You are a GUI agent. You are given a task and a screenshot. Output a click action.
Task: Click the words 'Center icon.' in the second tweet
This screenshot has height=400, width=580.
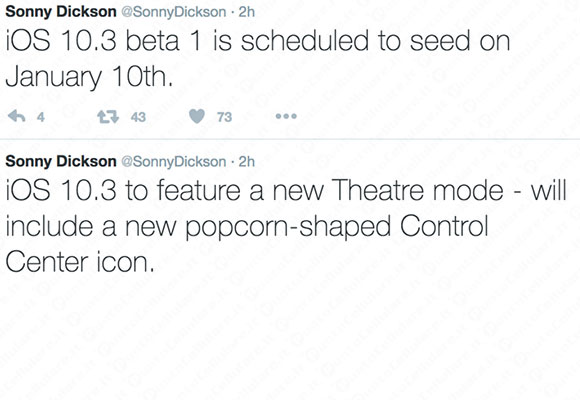pyautogui.click(x=80, y=262)
